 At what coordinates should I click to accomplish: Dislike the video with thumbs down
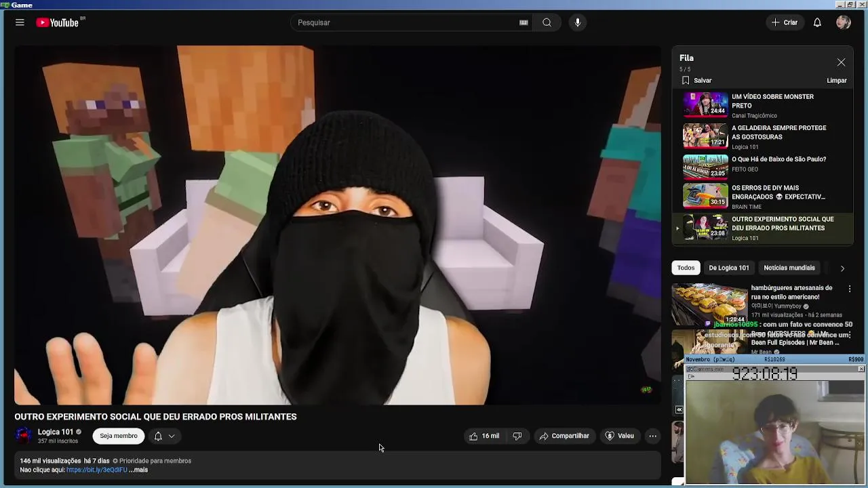tap(517, 436)
